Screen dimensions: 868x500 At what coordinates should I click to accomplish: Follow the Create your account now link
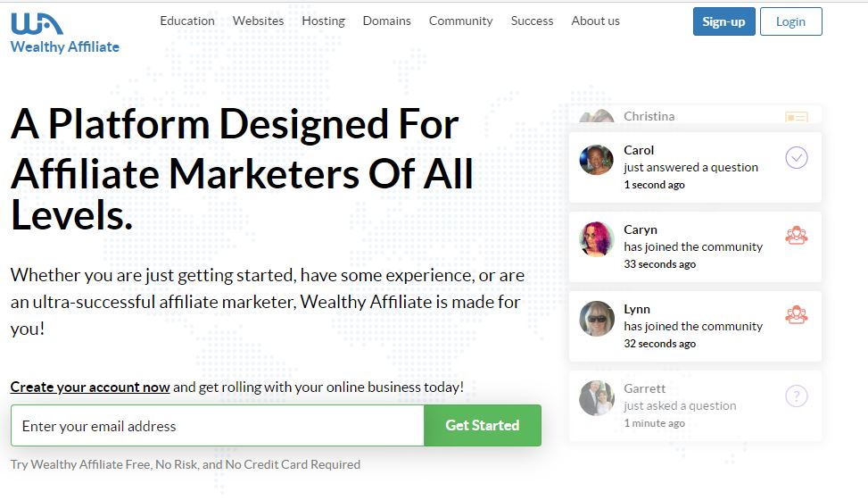pyautogui.click(x=90, y=387)
